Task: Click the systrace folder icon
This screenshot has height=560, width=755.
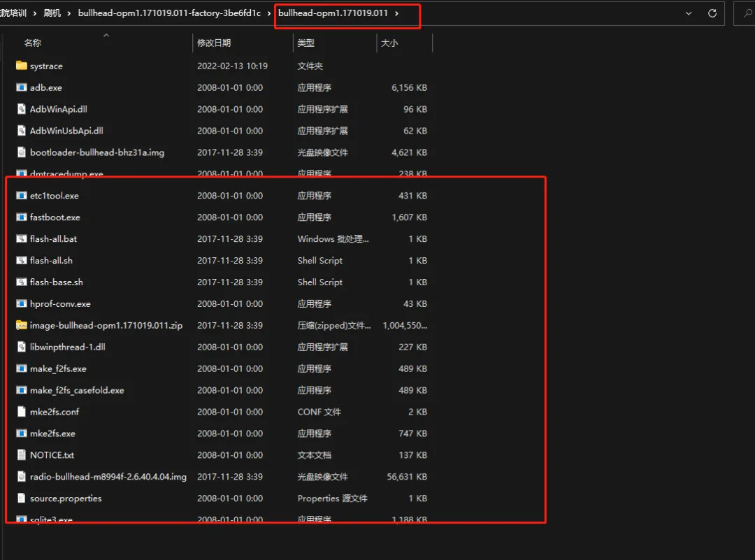Action: (21, 66)
